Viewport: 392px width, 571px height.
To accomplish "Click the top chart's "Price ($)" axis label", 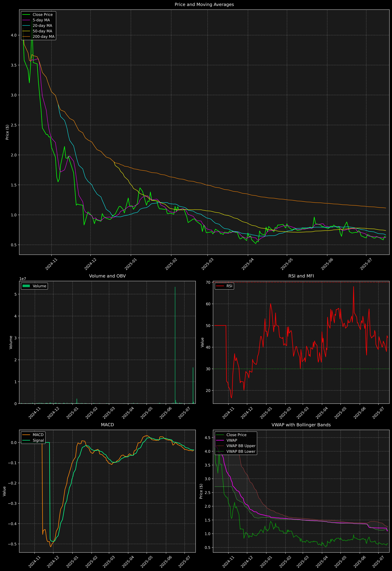I will click(x=7, y=132).
